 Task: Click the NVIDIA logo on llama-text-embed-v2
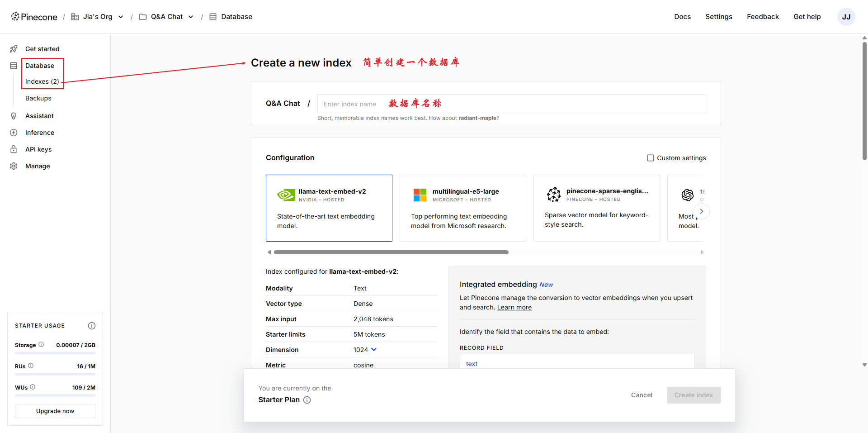coord(286,195)
